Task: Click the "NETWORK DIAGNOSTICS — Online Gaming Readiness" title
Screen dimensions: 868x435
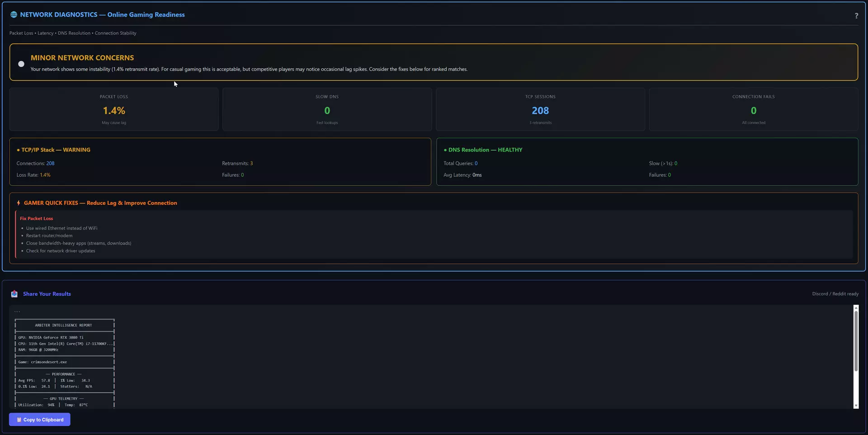Action: coord(102,14)
